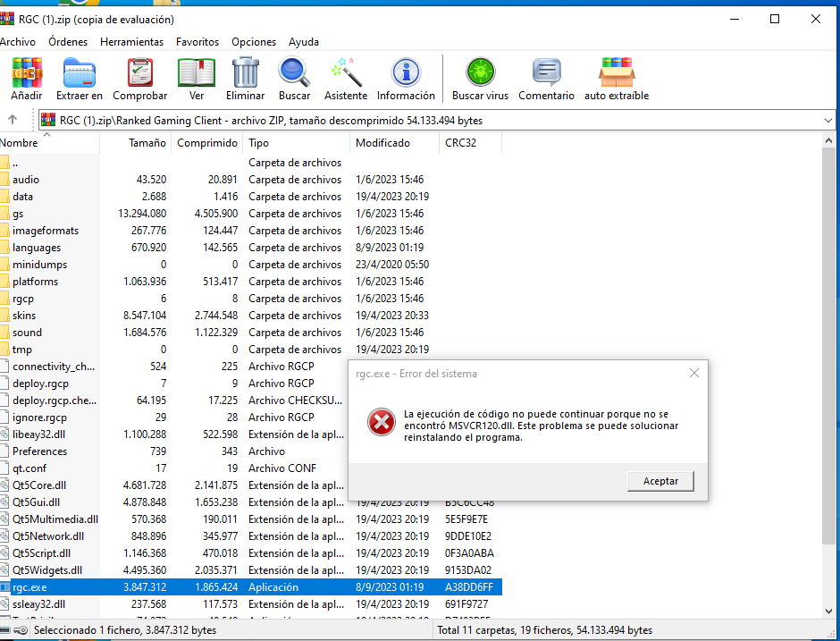
Task: Select the deploy.rgcp.che... file name
Action: [55, 401]
